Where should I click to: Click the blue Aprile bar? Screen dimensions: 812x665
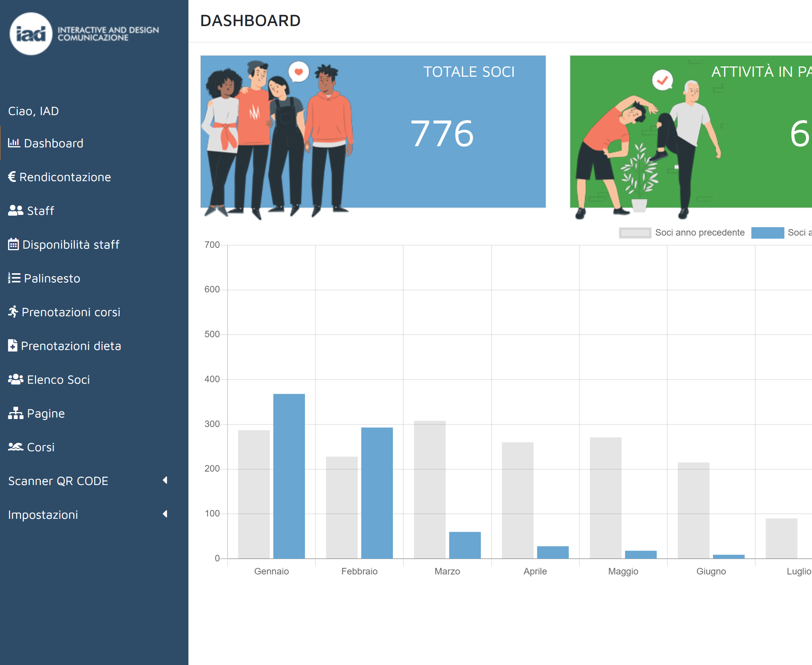coord(553,552)
